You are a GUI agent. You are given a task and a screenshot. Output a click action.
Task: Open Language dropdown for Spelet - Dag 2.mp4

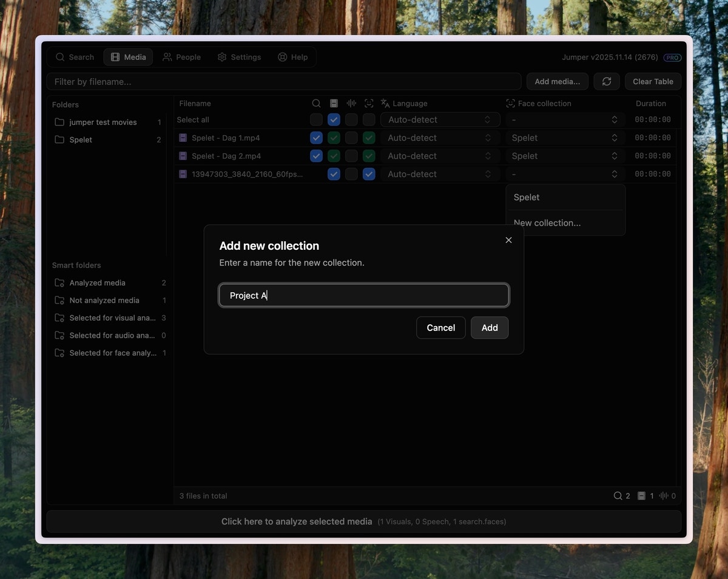coord(440,156)
